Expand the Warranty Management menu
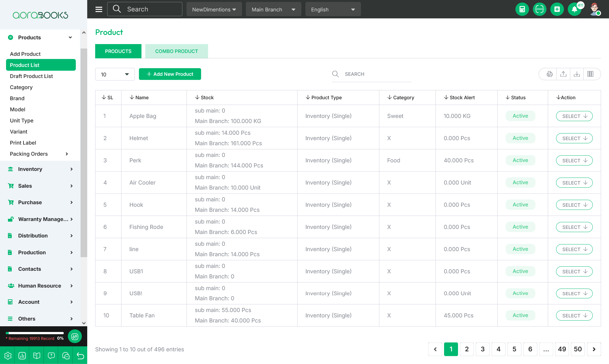 click(40, 219)
